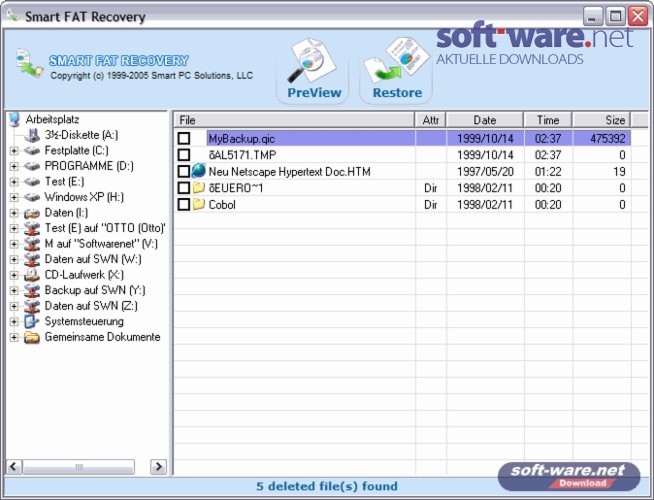654x500 pixels.
Task: Click the Restore files icon
Action: (396, 61)
